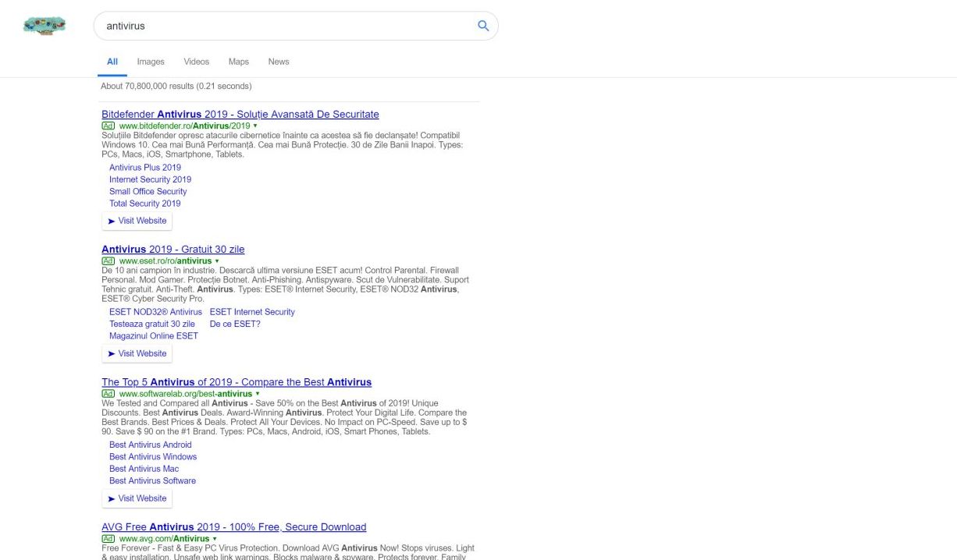
Task: Open De ce ESET? sitelink
Action: pyautogui.click(x=235, y=324)
